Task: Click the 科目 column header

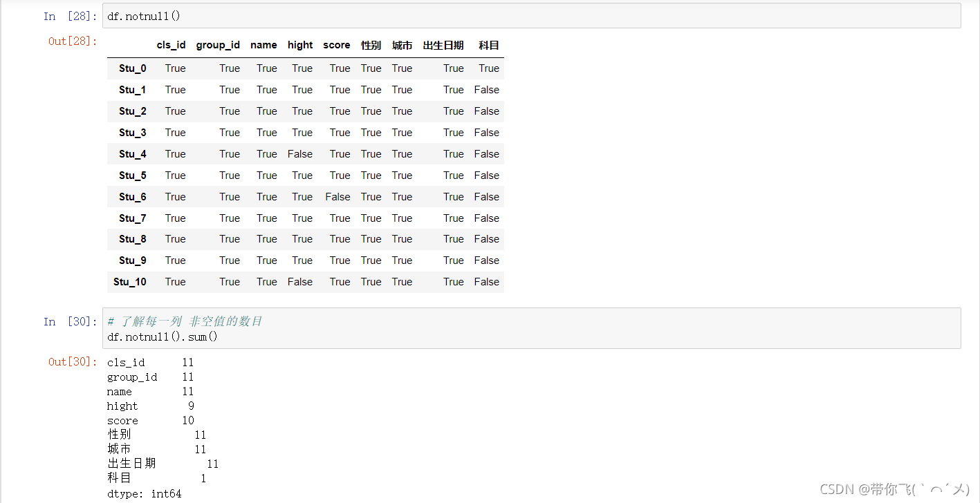Action: pyautogui.click(x=489, y=45)
